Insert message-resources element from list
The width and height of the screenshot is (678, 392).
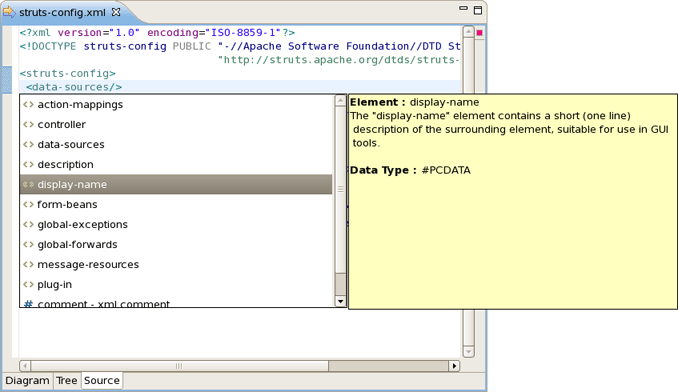click(176, 265)
